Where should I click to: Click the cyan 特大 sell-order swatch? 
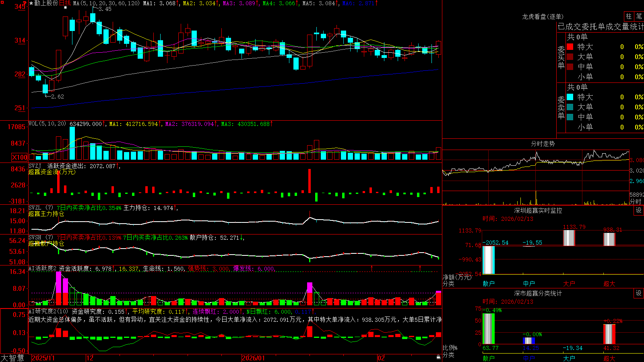pos(570,97)
